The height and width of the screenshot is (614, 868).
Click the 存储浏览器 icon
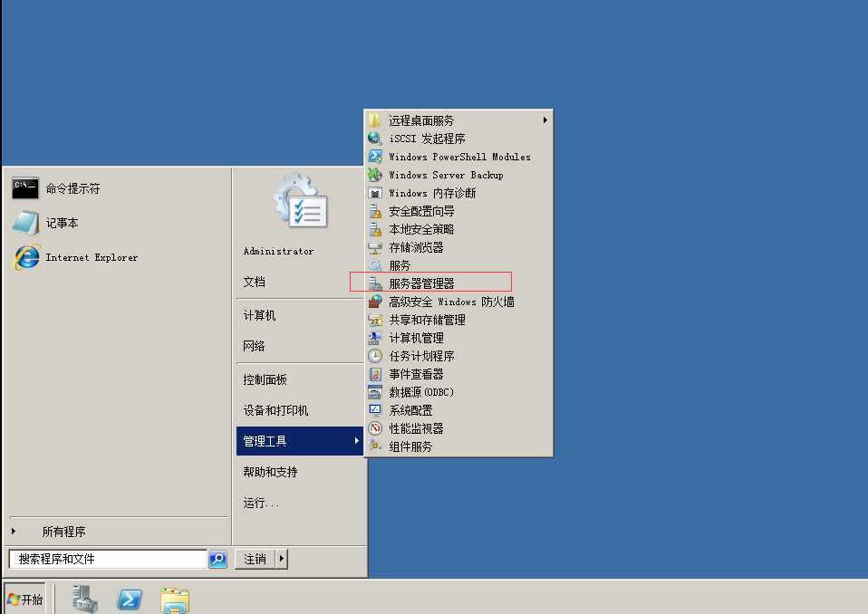click(x=375, y=247)
